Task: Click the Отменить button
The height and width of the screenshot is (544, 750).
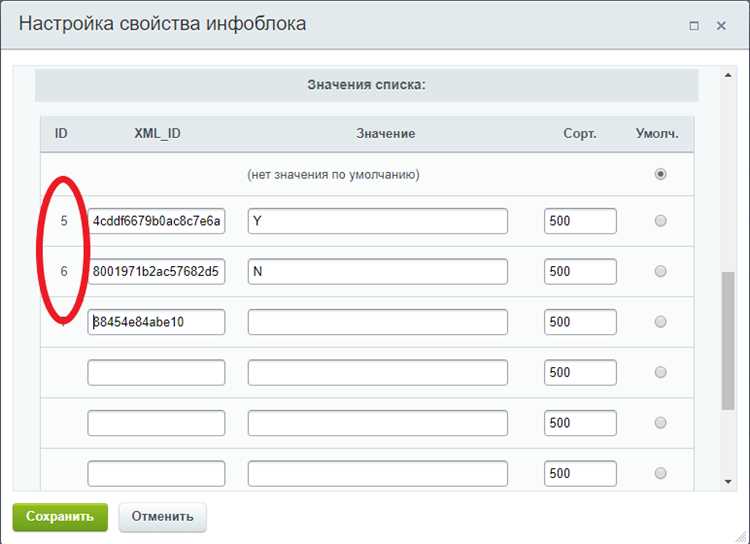Action: click(163, 517)
